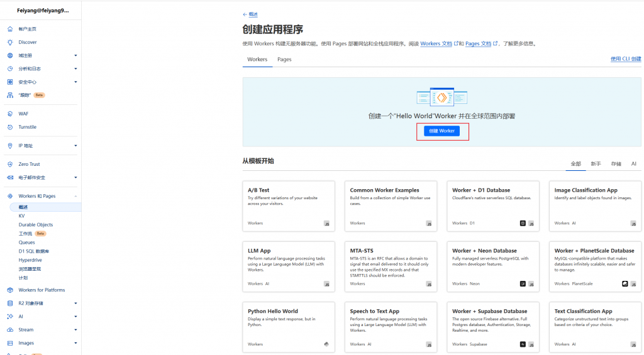Click the 分析和日志 pie chart icon

[10, 68]
